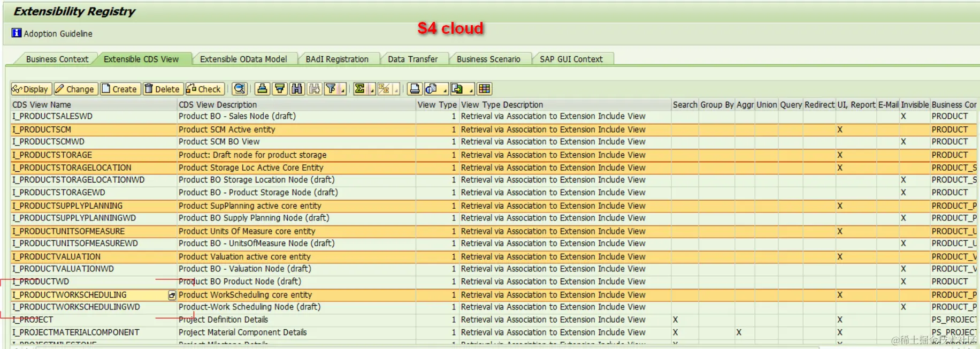The height and width of the screenshot is (349, 980).
Task: Open the Choose Layout grid icon
Action: coord(485,89)
